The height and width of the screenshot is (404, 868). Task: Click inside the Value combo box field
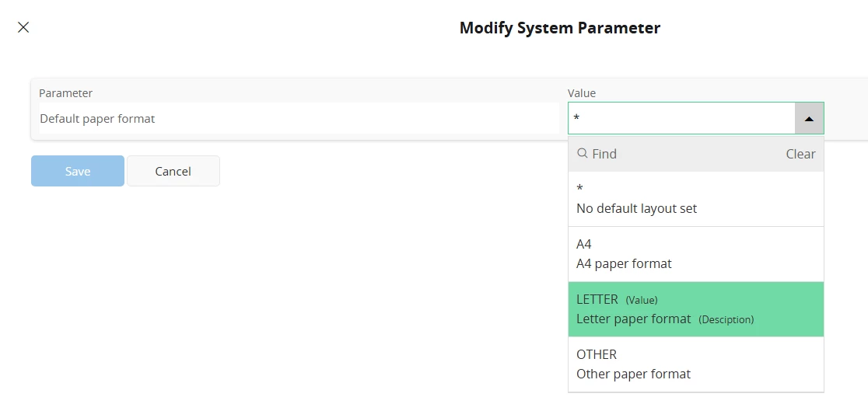pyautogui.click(x=681, y=118)
